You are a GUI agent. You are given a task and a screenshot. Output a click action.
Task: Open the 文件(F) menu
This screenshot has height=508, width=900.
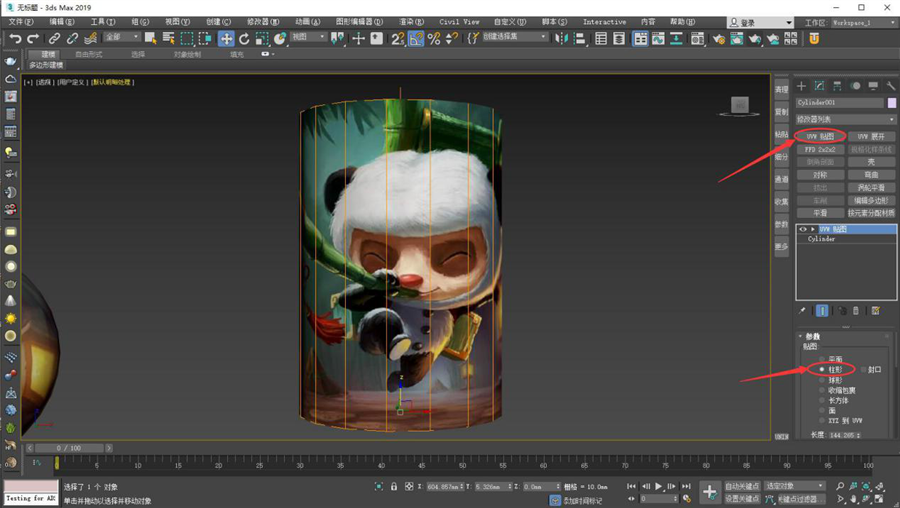pyautogui.click(x=21, y=22)
